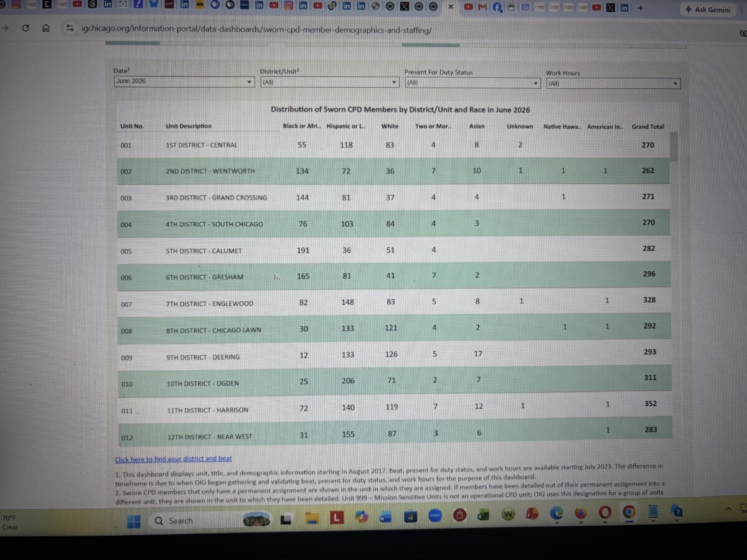Open Opera browser from the taskbar

(x=604, y=513)
